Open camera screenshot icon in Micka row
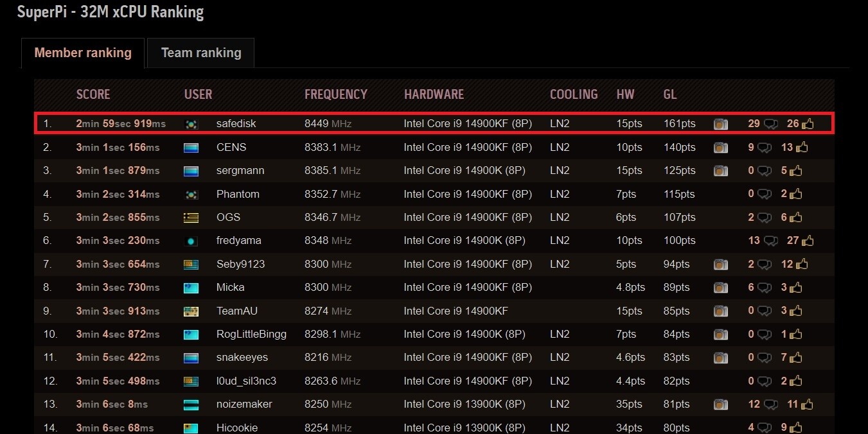This screenshot has width=868, height=434. [721, 288]
